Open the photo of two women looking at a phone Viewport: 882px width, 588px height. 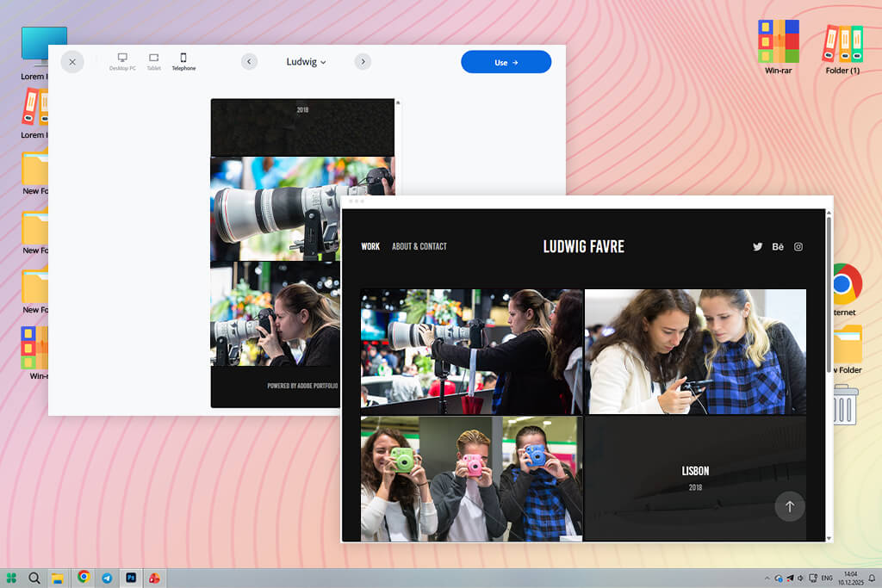[695, 352]
